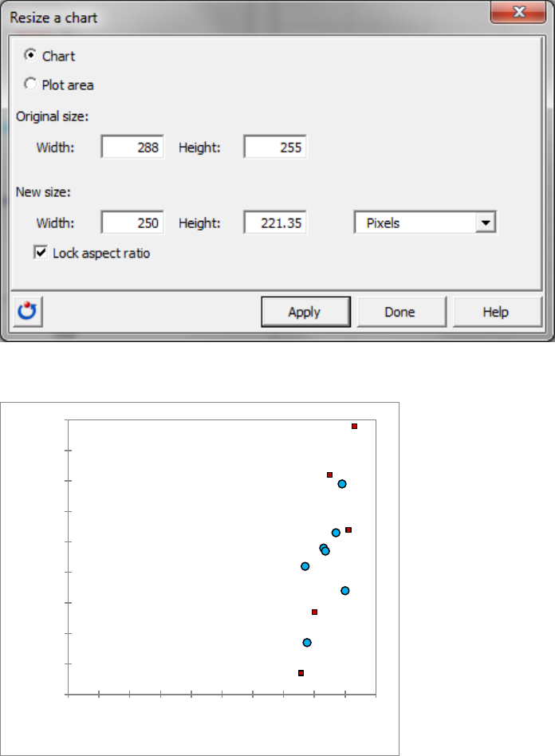Click the 'New size:' label

click(43, 192)
